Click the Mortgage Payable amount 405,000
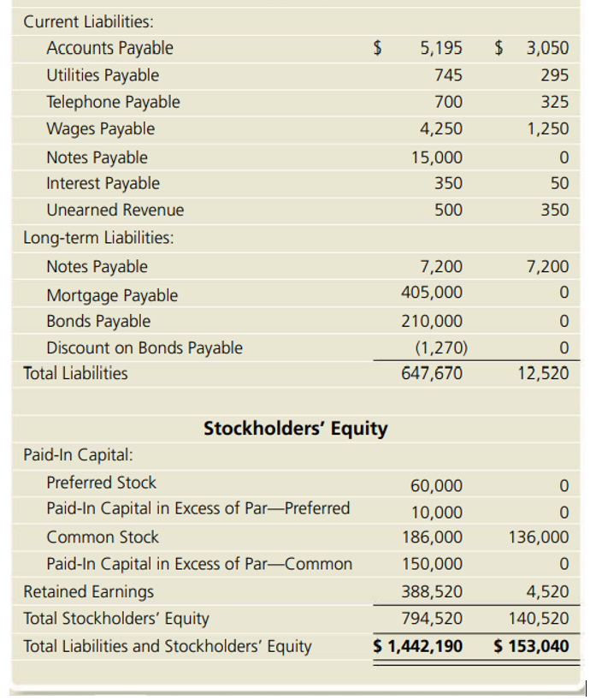590x700 pixels. [432, 293]
